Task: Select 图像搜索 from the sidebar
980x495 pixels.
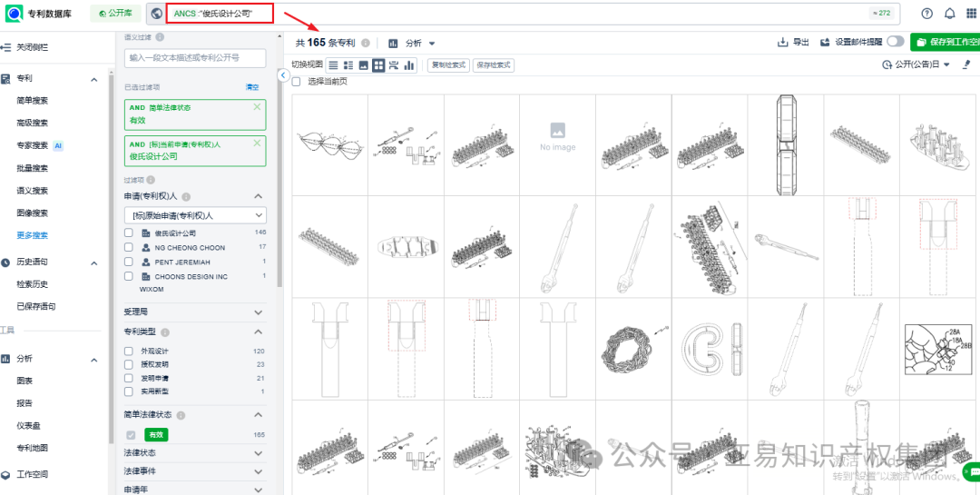Action: click(33, 213)
